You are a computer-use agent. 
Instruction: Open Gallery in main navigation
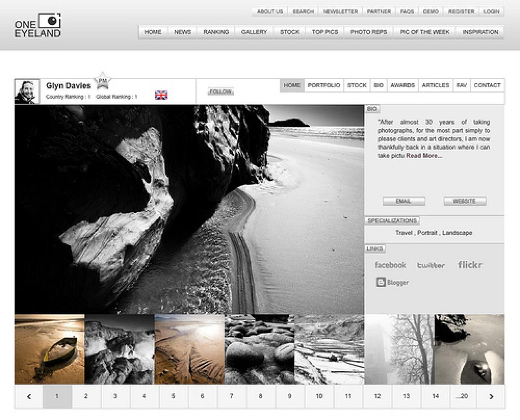click(x=254, y=32)
